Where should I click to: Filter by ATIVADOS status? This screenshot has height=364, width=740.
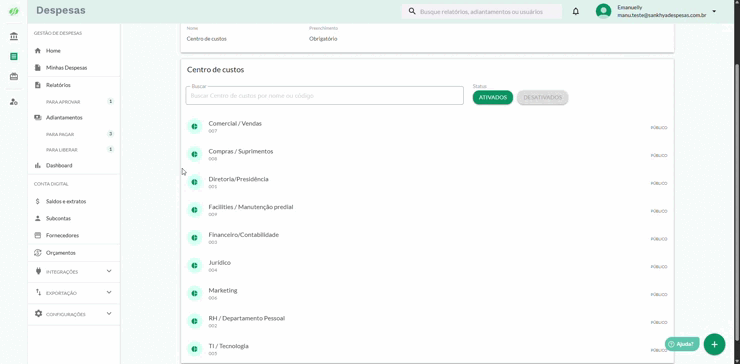pyautogui.click(x=493, y=97)
